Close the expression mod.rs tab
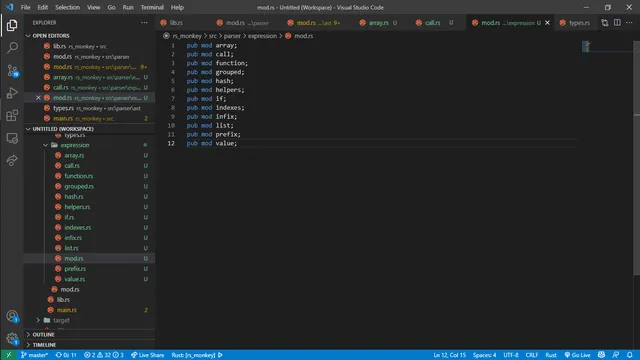Image resolution: width=640 pixels, height=360 pixels. [547, 23]
